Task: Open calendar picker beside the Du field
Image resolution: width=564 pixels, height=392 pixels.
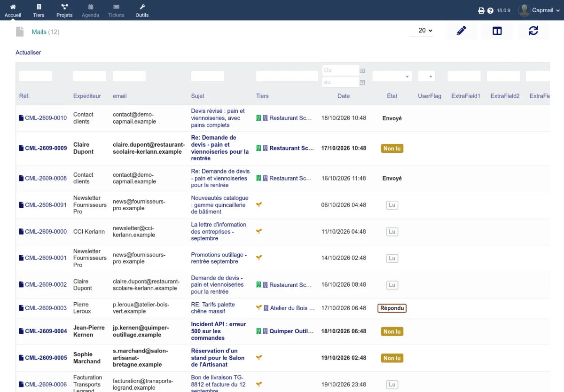Action: pos(362,71)
